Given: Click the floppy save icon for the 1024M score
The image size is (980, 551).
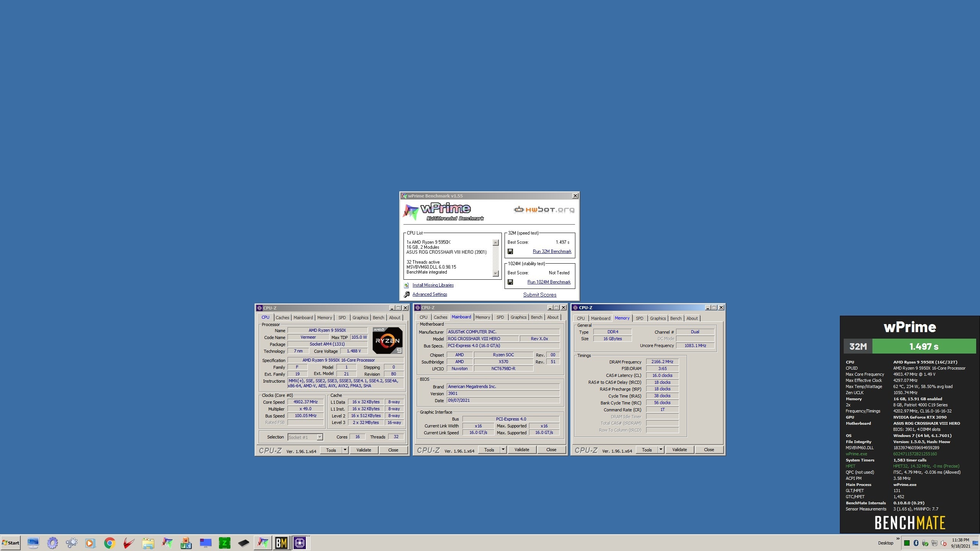Looking at the screenshot, I should (x=510, y=282).
